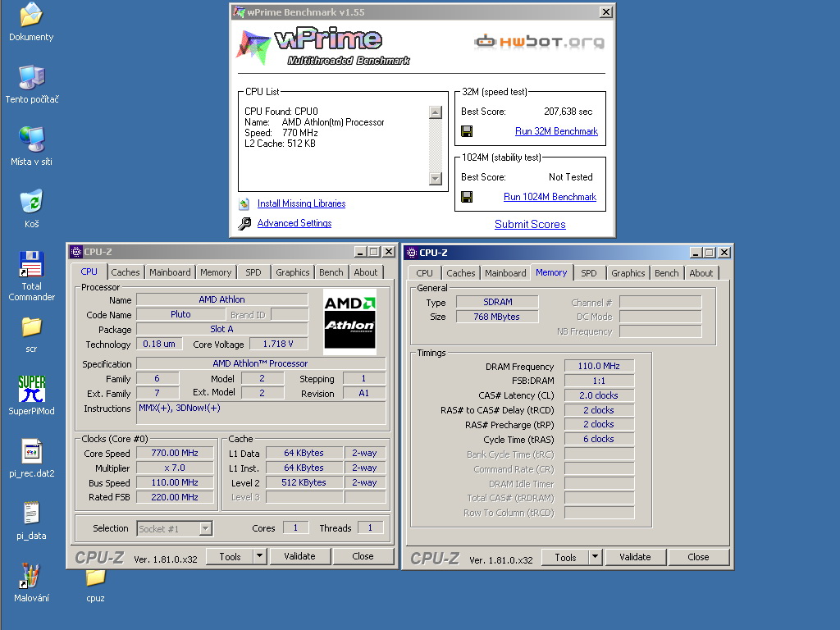Click Advanced Settings wrench icon

(x=244, y=223)
